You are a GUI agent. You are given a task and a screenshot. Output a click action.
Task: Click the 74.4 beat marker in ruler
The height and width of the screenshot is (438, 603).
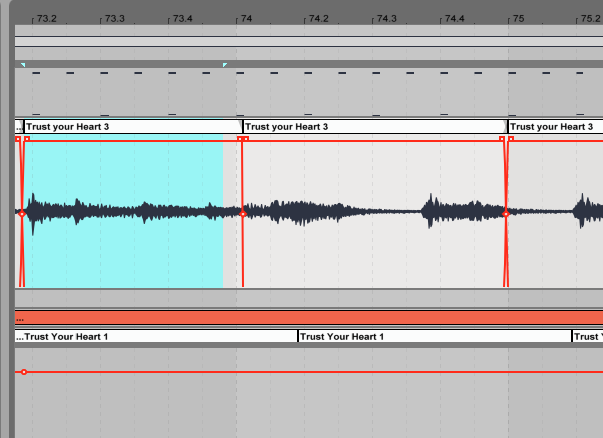click(455, 19)
